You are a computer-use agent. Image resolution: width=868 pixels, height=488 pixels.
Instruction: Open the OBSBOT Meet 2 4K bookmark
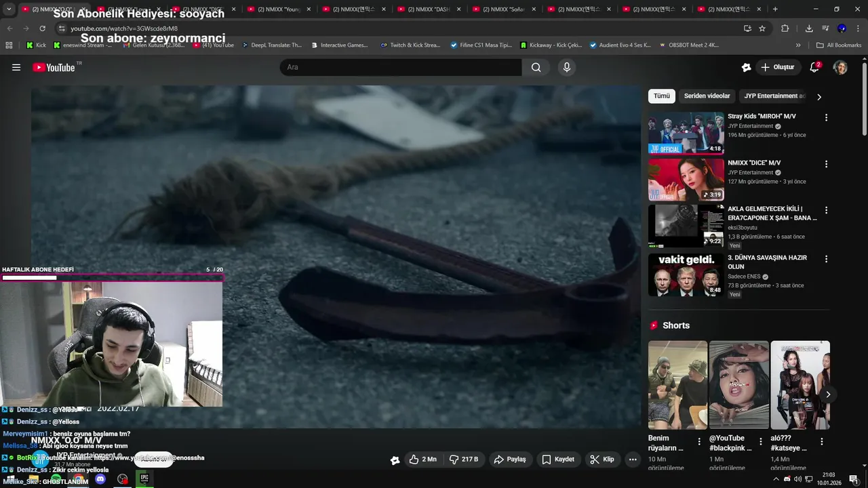688,45
